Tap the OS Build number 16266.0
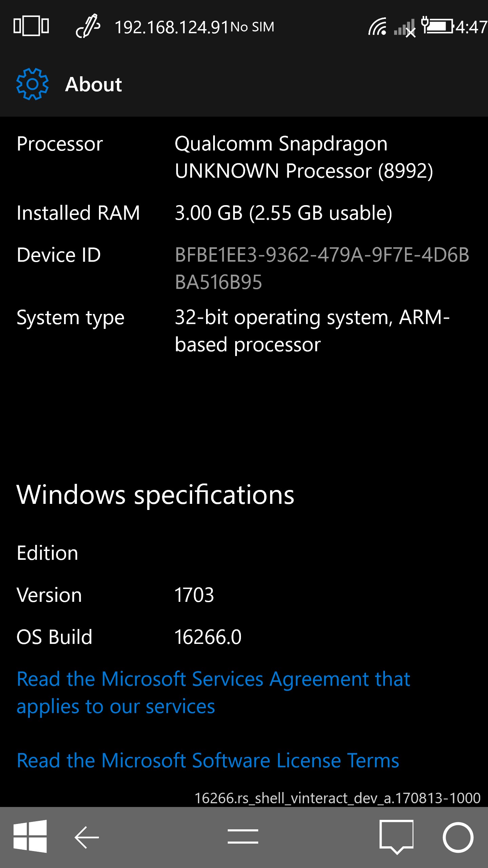Viewport: 488px width, 868px height. pyautogui.click(x=208, y=637)
